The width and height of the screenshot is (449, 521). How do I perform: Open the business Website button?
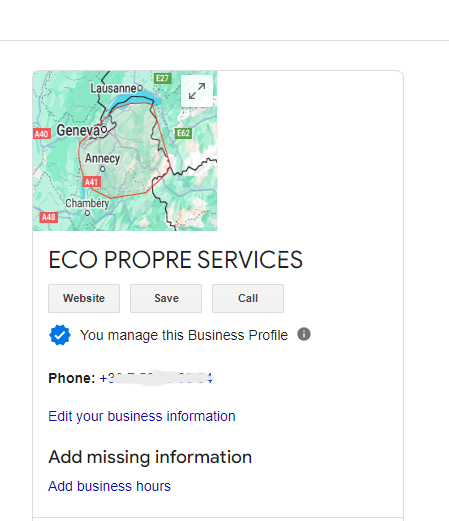point(84,298)
